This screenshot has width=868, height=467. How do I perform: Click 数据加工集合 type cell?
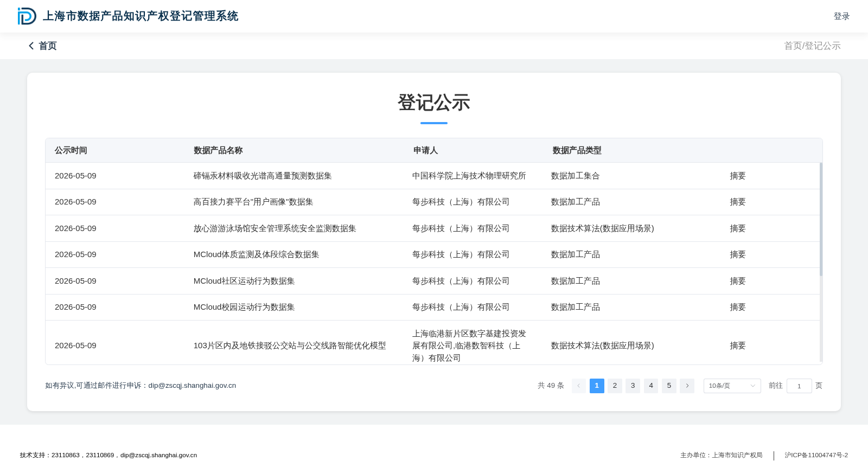[576, 176]
